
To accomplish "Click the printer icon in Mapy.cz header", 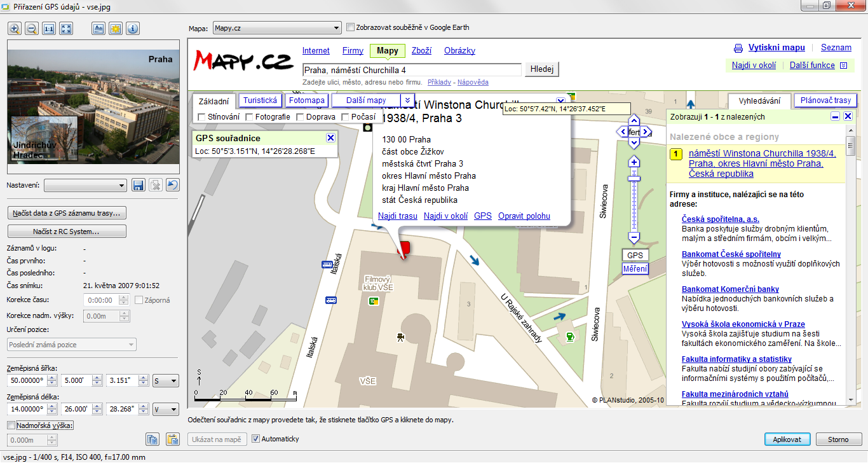I will tap(738, 48).
